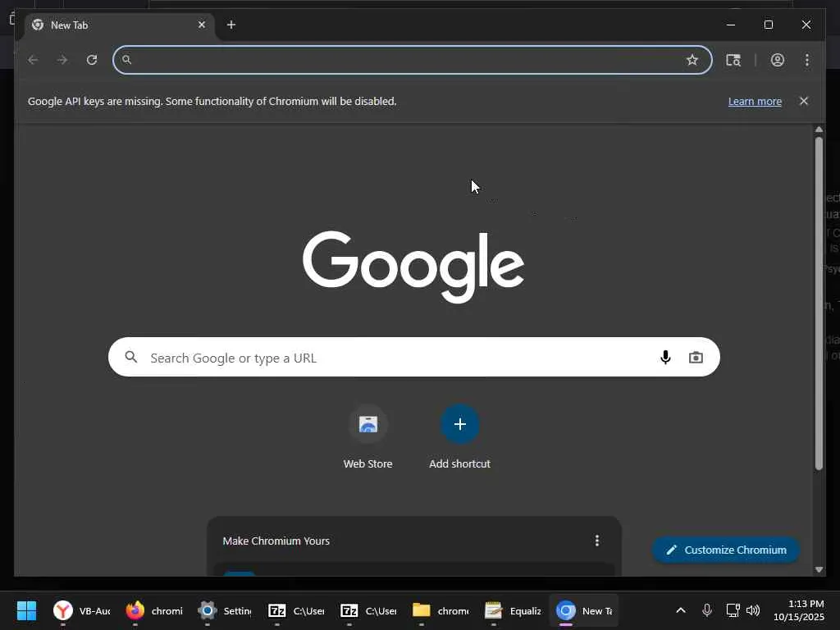Dismiss the Google API keys infobar
Screen dimensions: 840x630
click(x=804, y=101)
